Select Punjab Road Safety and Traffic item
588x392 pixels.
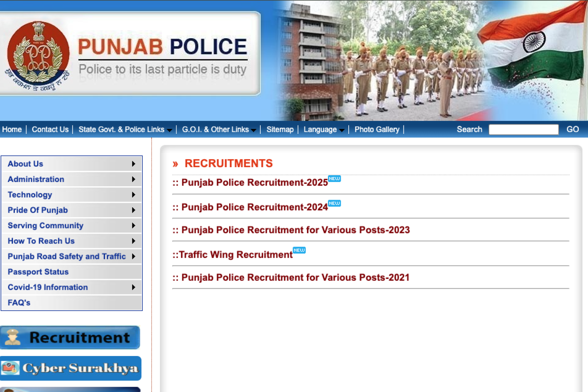tap(72, 256)
